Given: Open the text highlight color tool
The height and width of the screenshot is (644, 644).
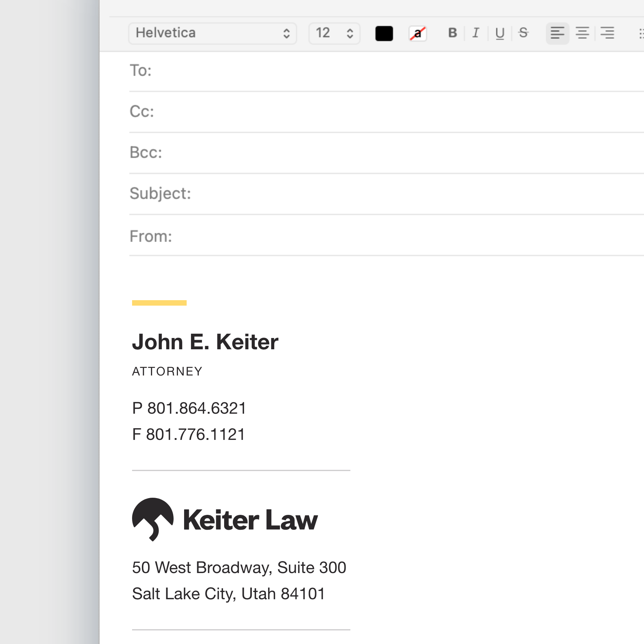Looking at the screenshot, I should pyautogui.click(x=417, y=33).
